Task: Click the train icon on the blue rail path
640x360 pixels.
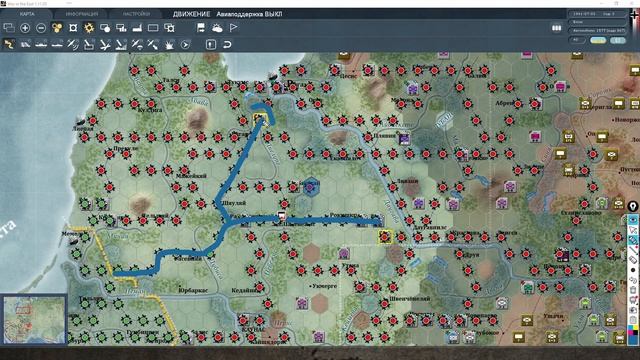Action: pos(281,215)
